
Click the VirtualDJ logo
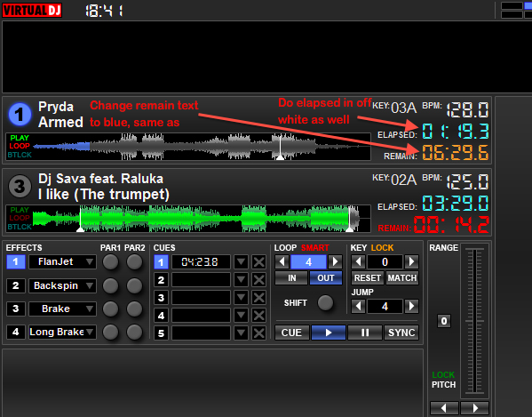click(32, 10)
